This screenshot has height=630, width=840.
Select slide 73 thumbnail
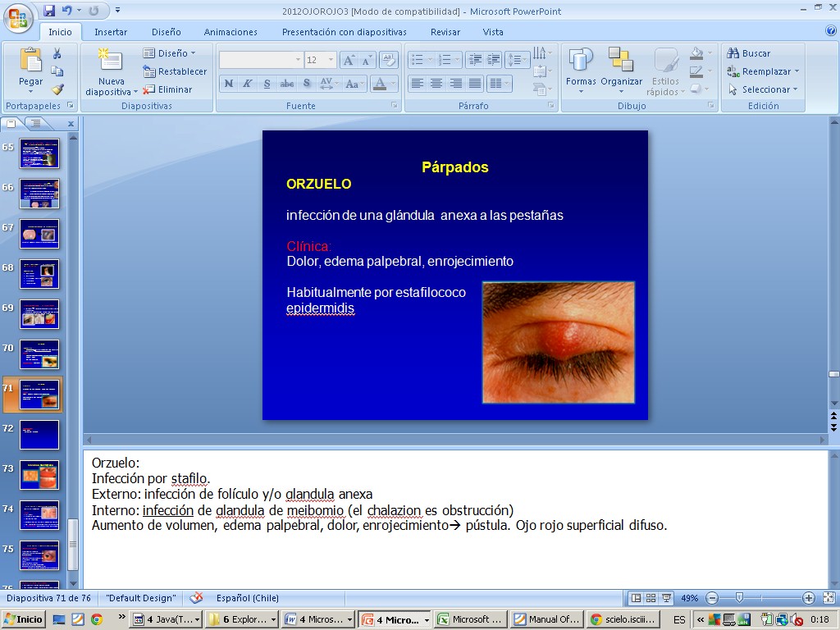39,474
